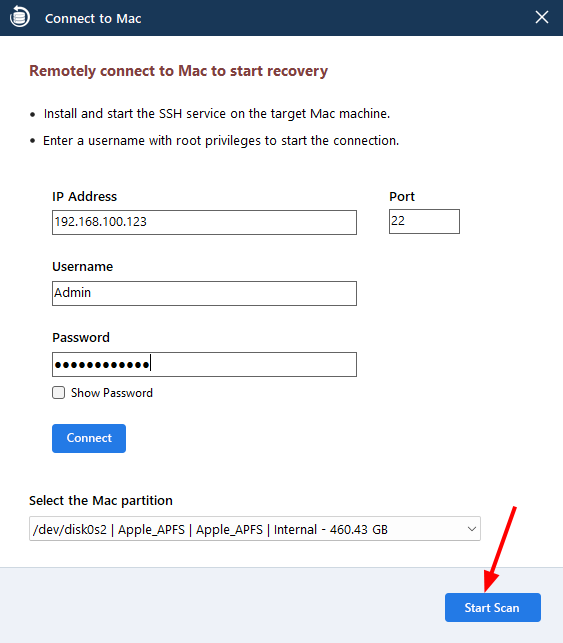This screenshot has height=643, width=563.
Task: Click the Start Scan button
Action: point(492,607)
